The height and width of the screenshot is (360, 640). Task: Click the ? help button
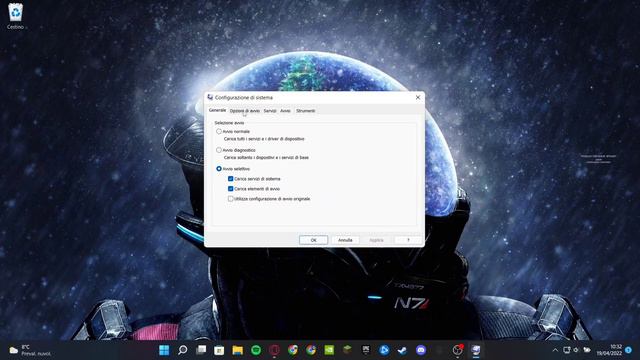pos(408,240)
